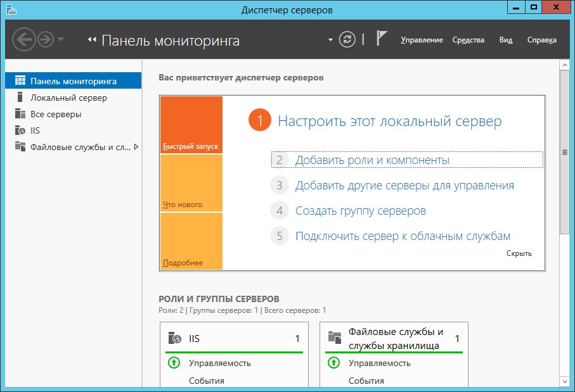Viewport: 575px width, 392px height.
Task: Click the step 4 number circle
Action: [x=280, y=211]
